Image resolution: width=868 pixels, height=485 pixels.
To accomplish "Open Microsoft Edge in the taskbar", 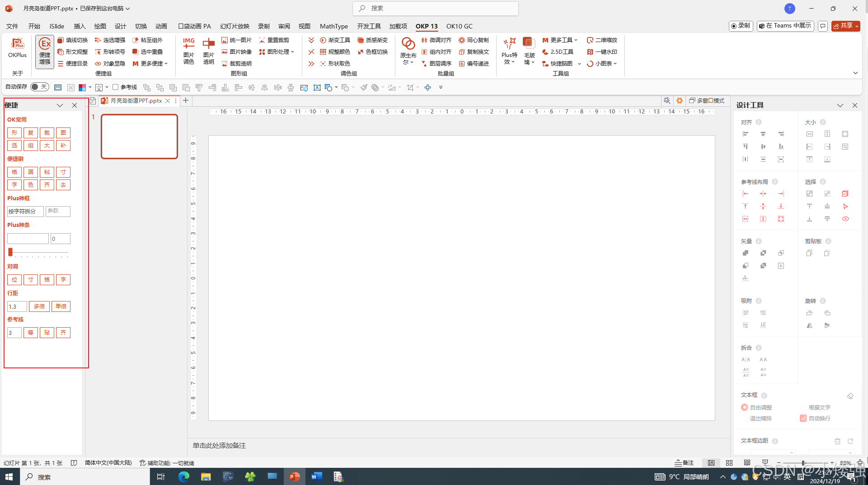I will click(183, 476).
